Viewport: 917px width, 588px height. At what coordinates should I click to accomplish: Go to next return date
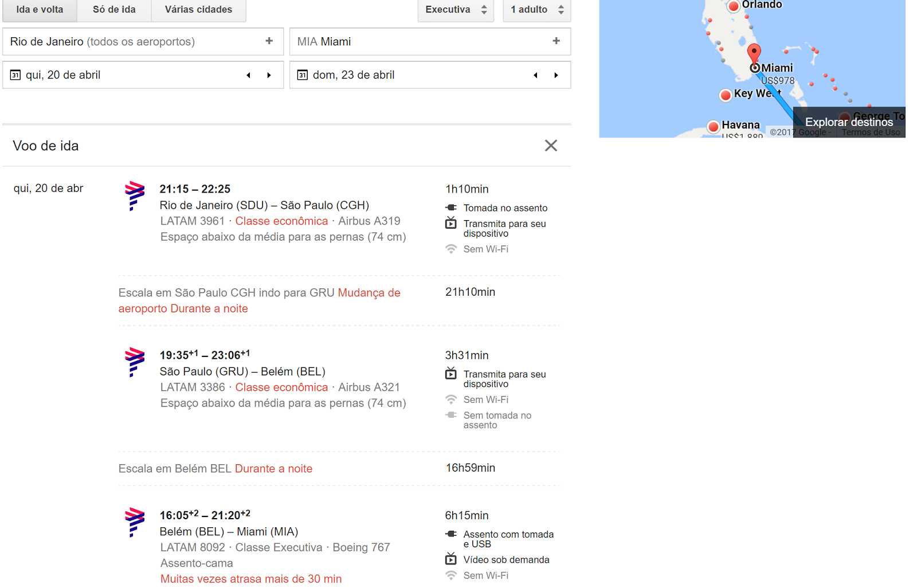coord(556,75)
